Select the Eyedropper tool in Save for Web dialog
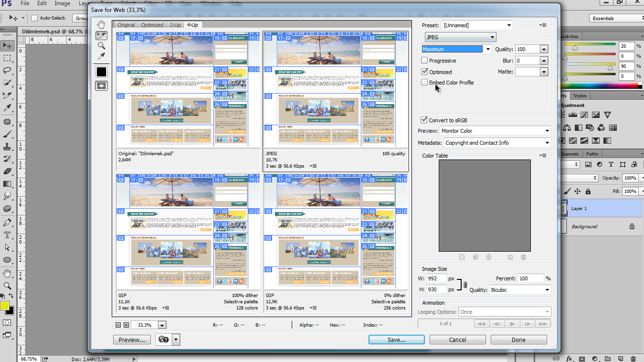Viewport: 644px width, 362px height. 101,57
